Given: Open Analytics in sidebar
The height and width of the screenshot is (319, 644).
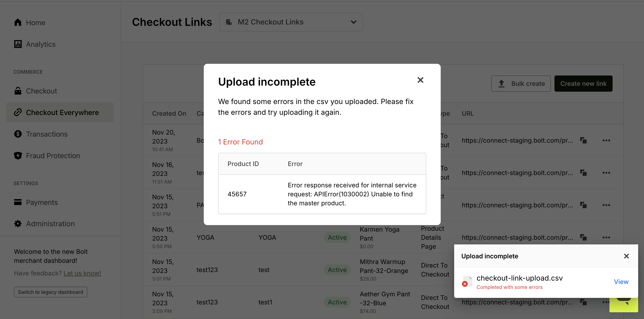Looking at the screenshot, I should pyautogui.click(x=41, y=44).
